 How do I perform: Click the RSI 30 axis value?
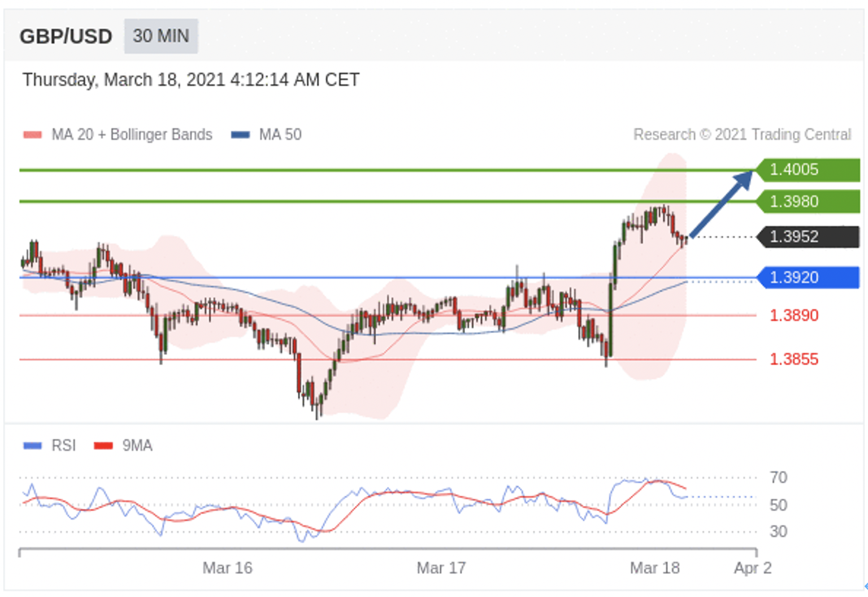pyautogui.click(x=778, y=531)
